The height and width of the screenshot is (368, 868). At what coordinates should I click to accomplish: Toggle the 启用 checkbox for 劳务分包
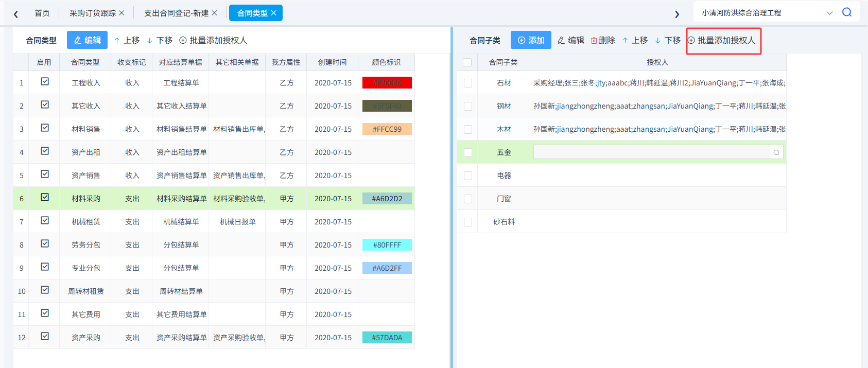(x=45, y=243)
